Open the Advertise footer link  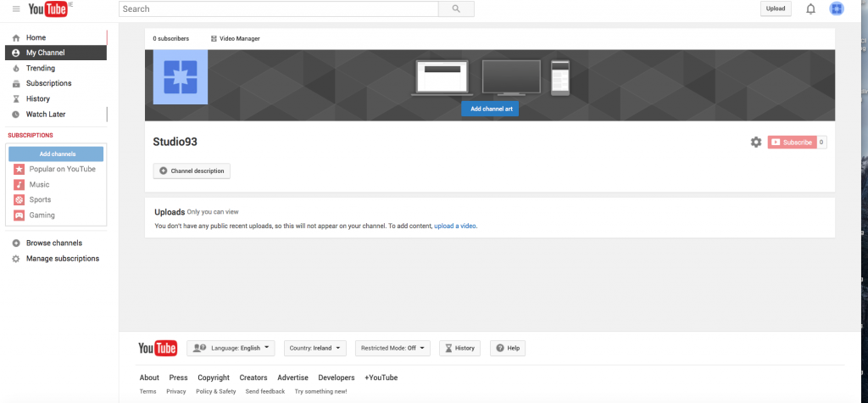point(292,378)
